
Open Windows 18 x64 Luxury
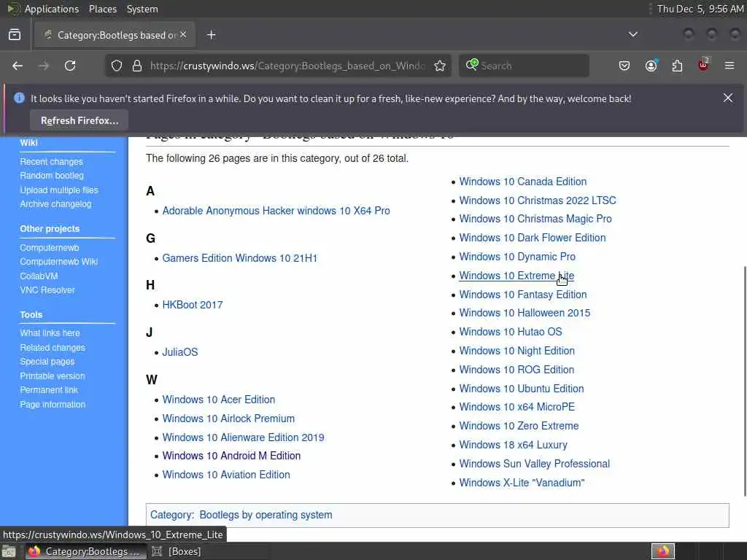514,445
